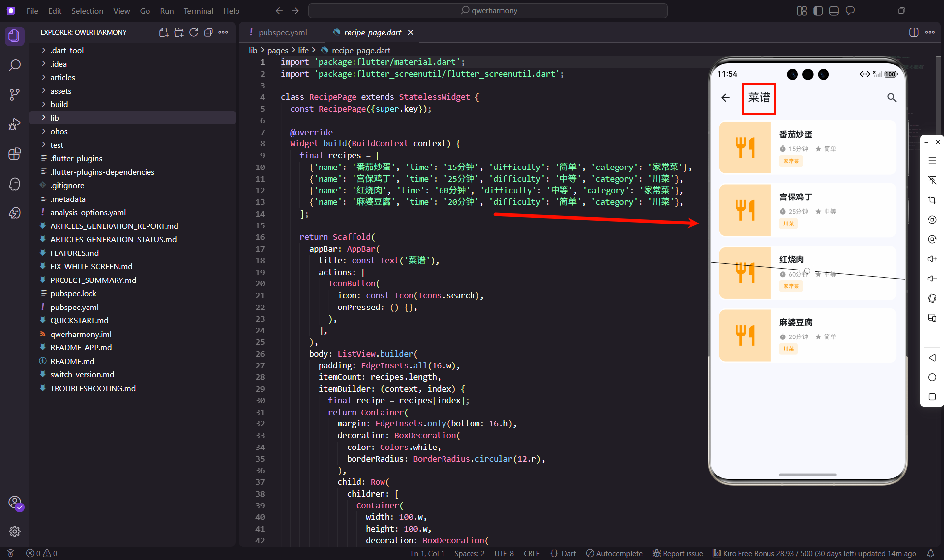The height and width of the screenshot is (560, 944).
Task: Open the Search view in activity bar
Action: (x=15, y=65)
